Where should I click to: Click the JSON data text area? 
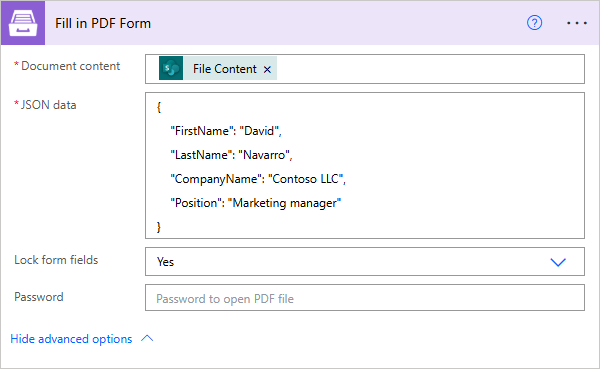(365, 165)
